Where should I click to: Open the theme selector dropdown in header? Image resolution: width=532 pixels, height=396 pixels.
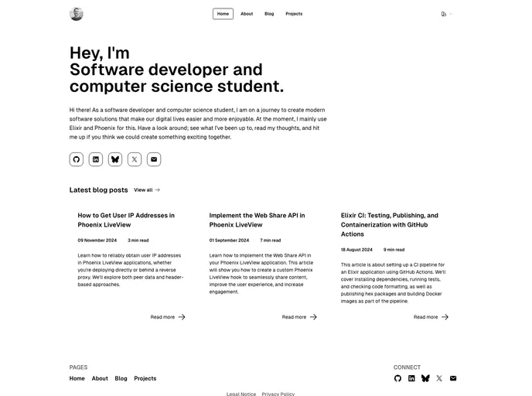coord(446,14)
